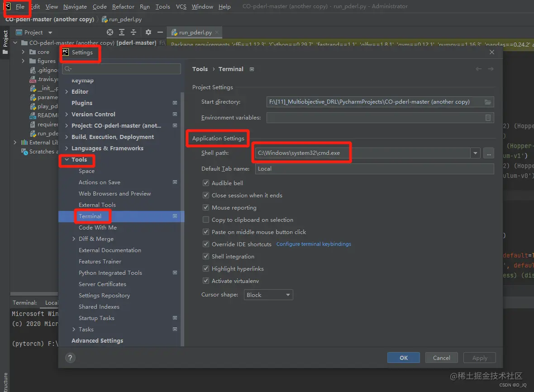Viewport: 534px width, 392px height.
Task: Open the VCS menu
Action: pos(181,6)
